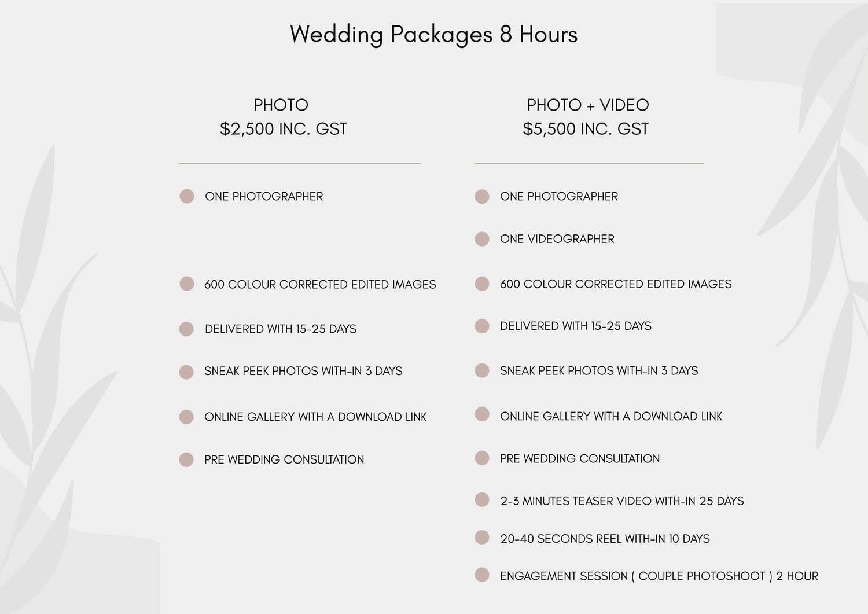Click the Wedding Packages 8 Hours title
Viewport: 868px width, 614px height.
(433, 35)
